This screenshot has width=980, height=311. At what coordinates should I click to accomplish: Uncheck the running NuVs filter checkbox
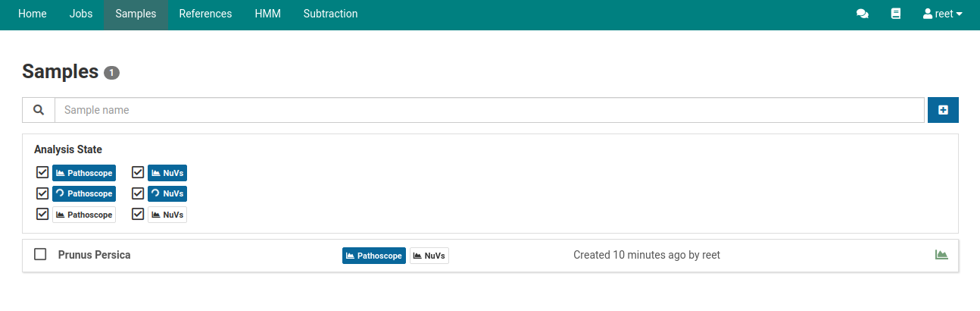[x=138, y=193]
